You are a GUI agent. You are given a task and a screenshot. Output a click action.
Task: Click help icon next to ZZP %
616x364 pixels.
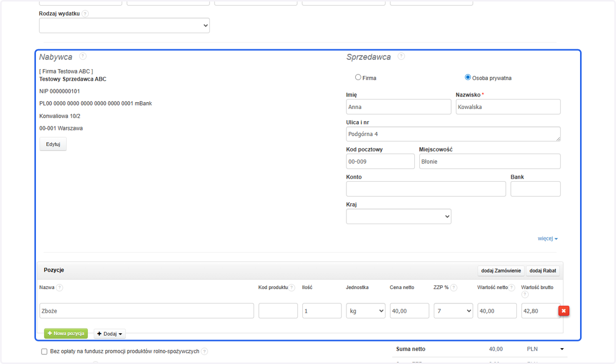point(454,288)
